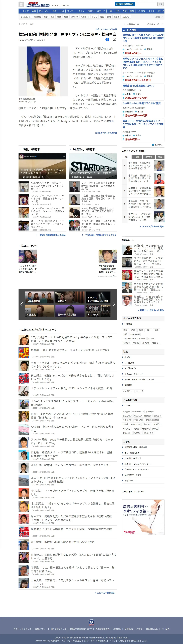
Task: Open 宝塚歌劇 under 特集
Action: [x=128, y=385]
